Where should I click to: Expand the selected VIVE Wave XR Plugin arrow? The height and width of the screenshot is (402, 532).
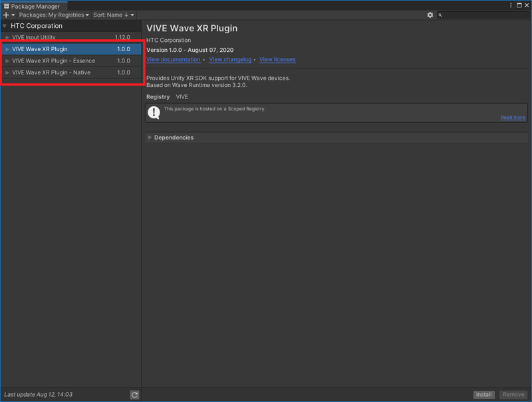coord(7,49)
